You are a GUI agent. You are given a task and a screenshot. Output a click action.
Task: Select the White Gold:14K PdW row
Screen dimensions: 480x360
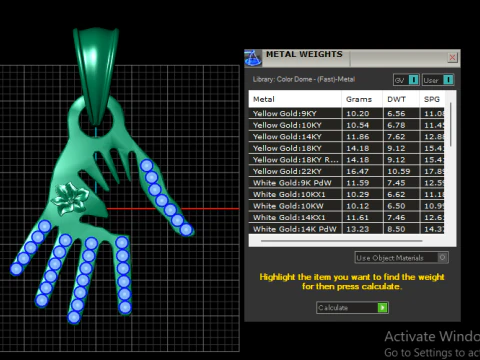point(346,229)
